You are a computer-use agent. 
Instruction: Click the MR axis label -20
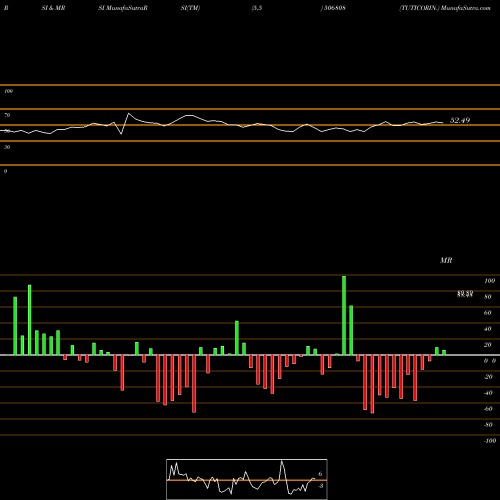point(488,377)
